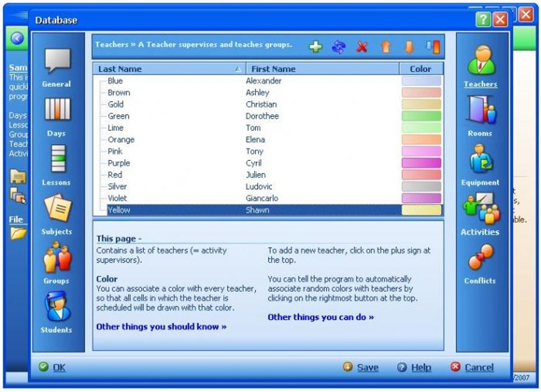Add a new teacher with plus icon

point(316,47)
